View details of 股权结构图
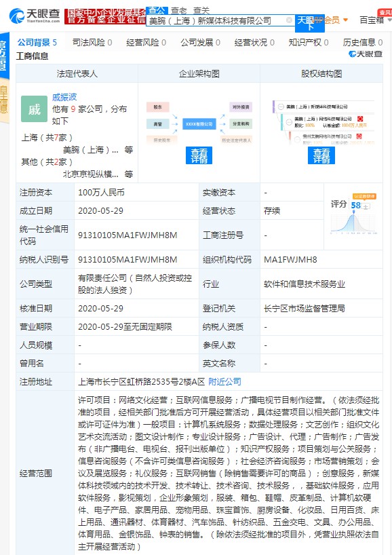 [321, 155]
